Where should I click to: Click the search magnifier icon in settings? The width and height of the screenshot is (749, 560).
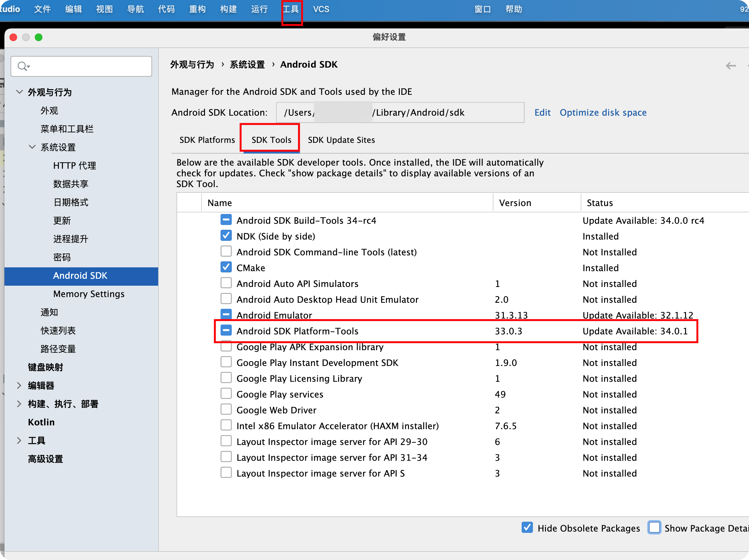[22, 66]
